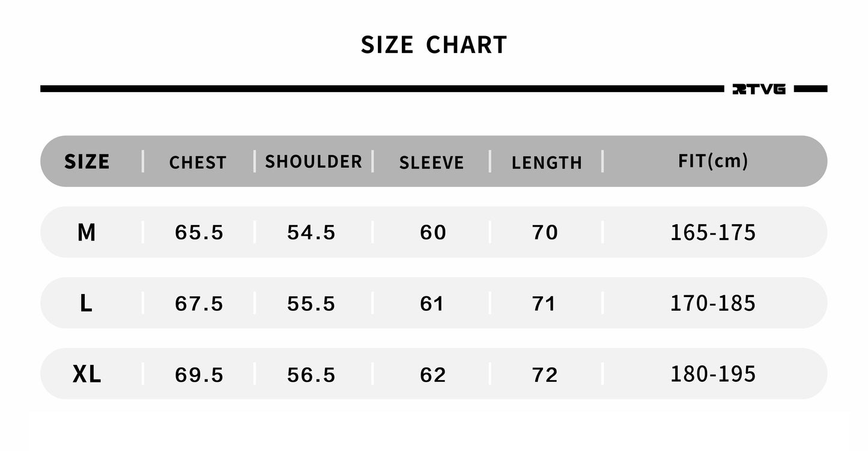Click fit range 180-195
The width and height of the screenshot is (868, 451).
tap(713, 374)
